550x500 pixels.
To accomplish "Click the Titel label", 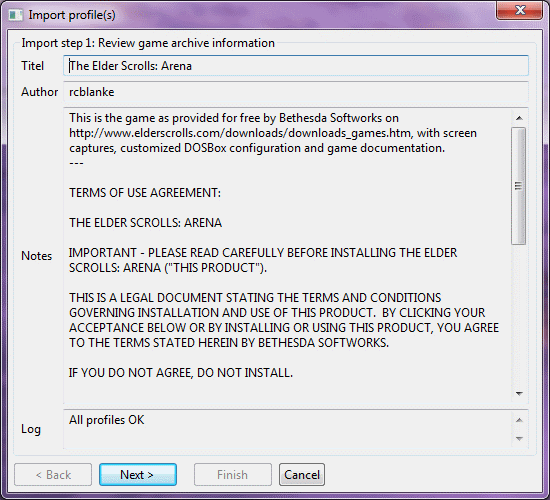I will tap(33, 66).
